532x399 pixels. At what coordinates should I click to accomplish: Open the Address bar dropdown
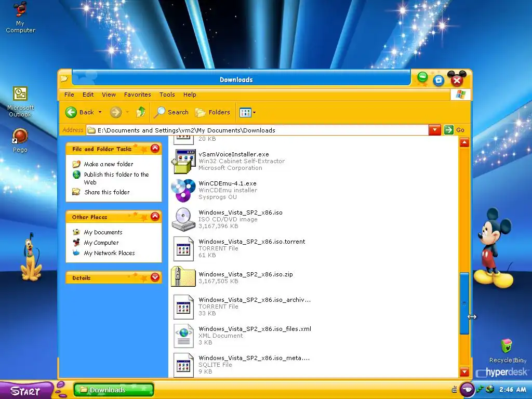pos(435,130)
